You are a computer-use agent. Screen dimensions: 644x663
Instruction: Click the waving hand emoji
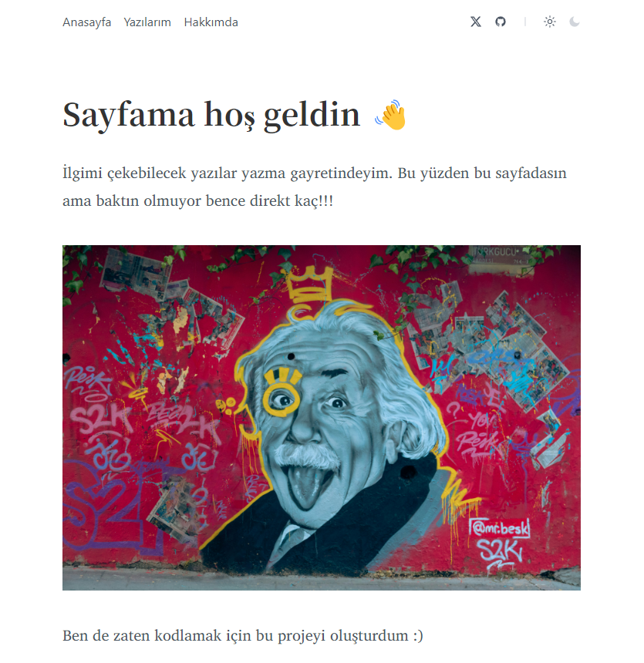[x=390, y=115]
